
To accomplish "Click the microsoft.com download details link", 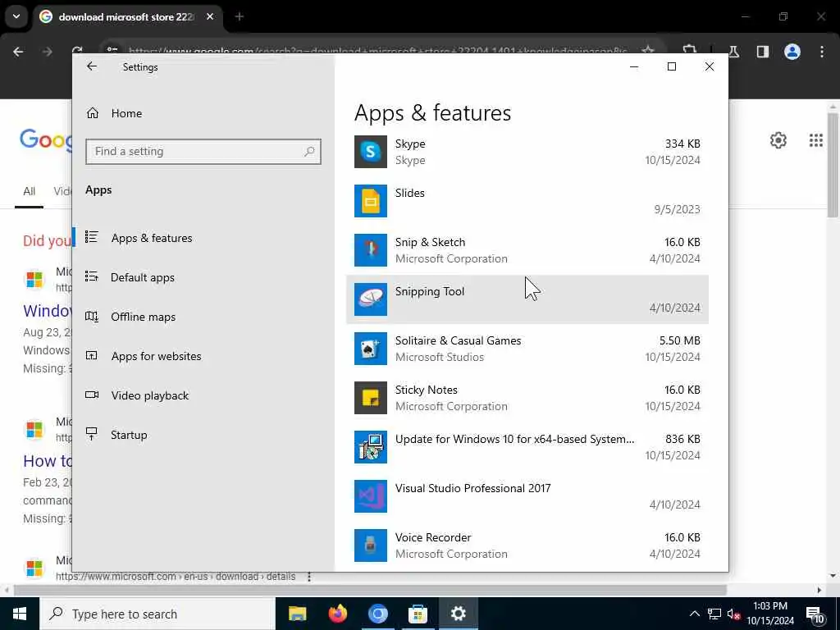I will tap(176, 577).
